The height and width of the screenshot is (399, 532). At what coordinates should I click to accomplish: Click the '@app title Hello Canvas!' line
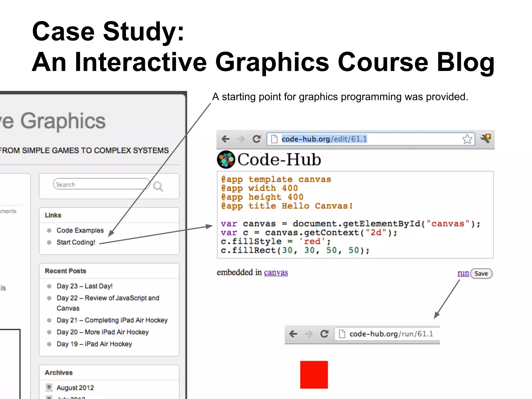(x=287, y=206)
